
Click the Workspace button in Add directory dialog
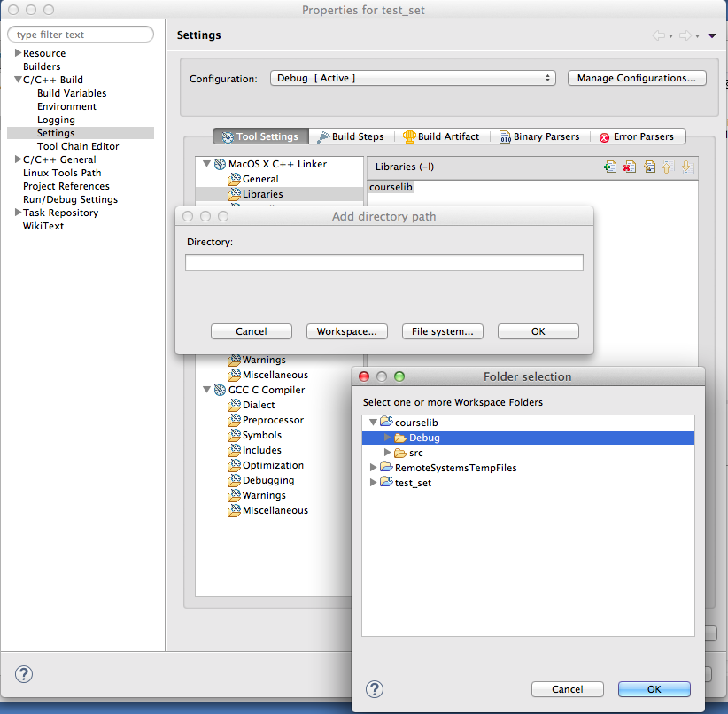(346, 330)
